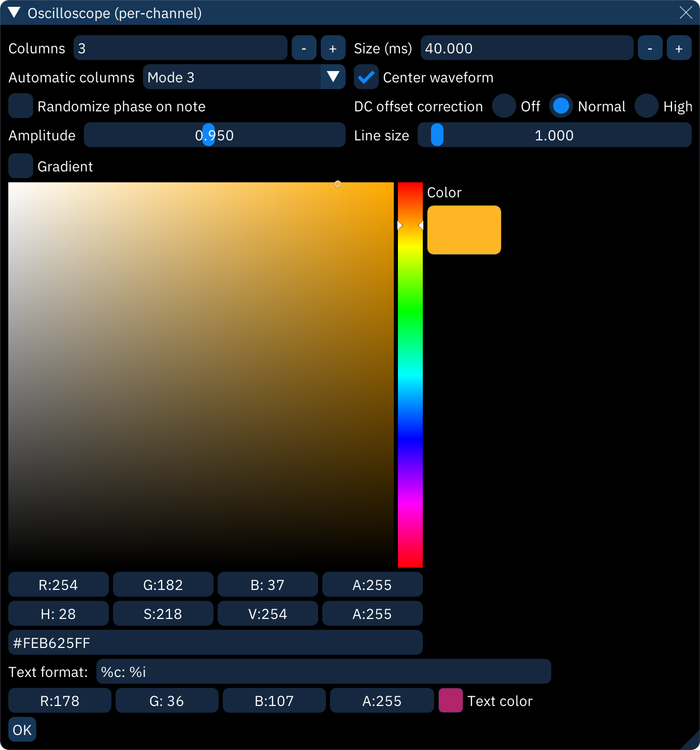Open the Automatic columns Mode 3 dropdown
The width and height of the screenshot is (700, 750).
(333, 77)
